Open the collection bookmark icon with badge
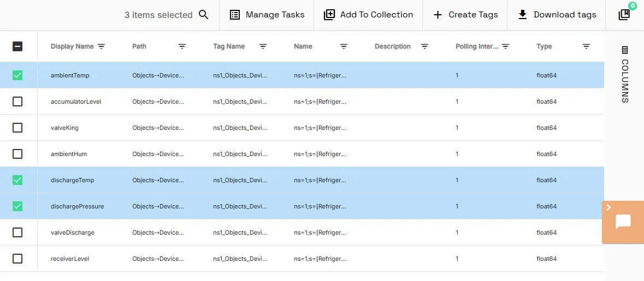Screen dimensions: 644x281 click(x=624, y=15)
